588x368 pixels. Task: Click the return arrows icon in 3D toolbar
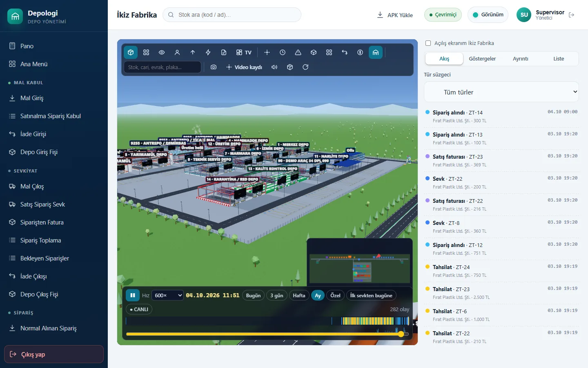[345, 52]
